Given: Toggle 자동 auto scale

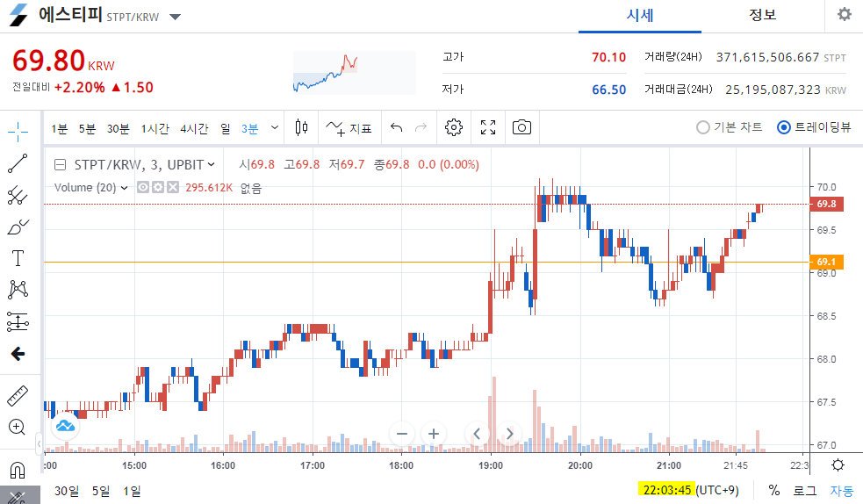Looking at the screenshot, I should pos(842,490).
